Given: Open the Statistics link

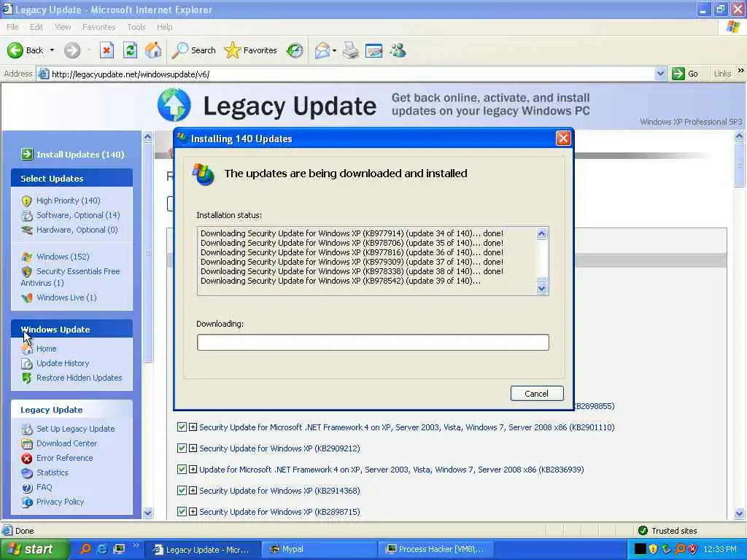Looking at the screenshot, I should 53,472.
